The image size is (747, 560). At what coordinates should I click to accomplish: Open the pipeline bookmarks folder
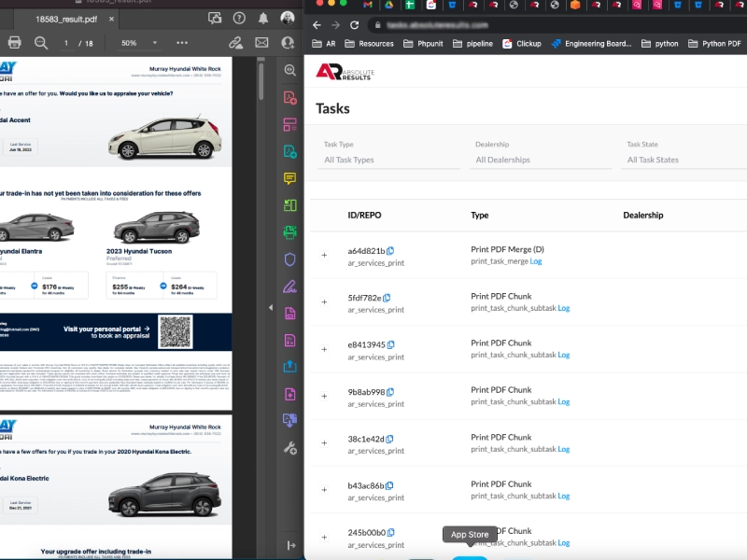click(472, 44)
